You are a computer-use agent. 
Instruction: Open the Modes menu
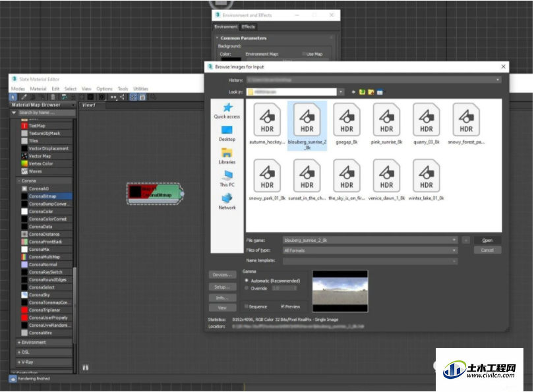click(x=18, y=89)
